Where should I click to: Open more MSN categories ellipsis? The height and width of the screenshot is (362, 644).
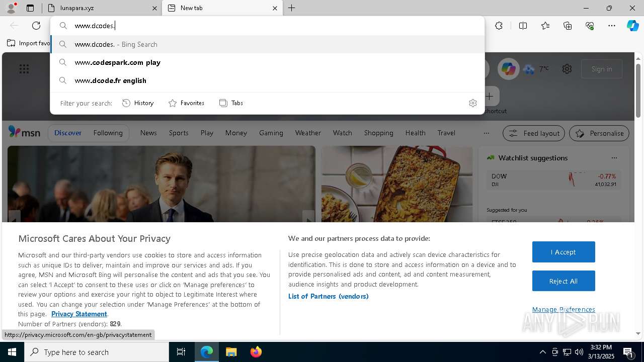(486, 133)
